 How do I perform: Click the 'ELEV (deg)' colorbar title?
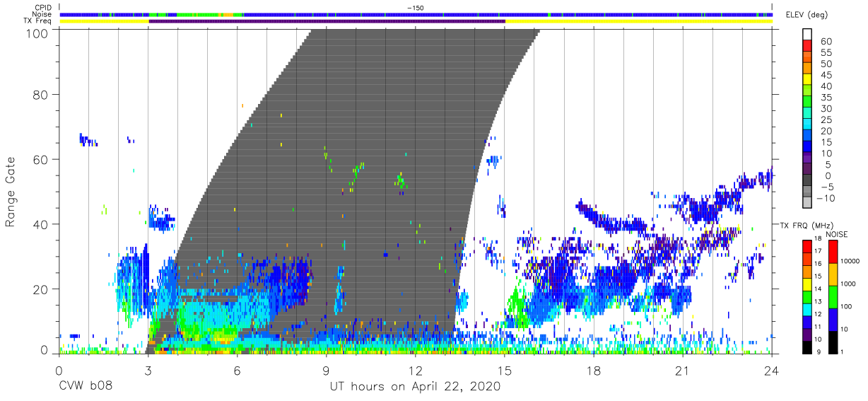pos(807,14)
